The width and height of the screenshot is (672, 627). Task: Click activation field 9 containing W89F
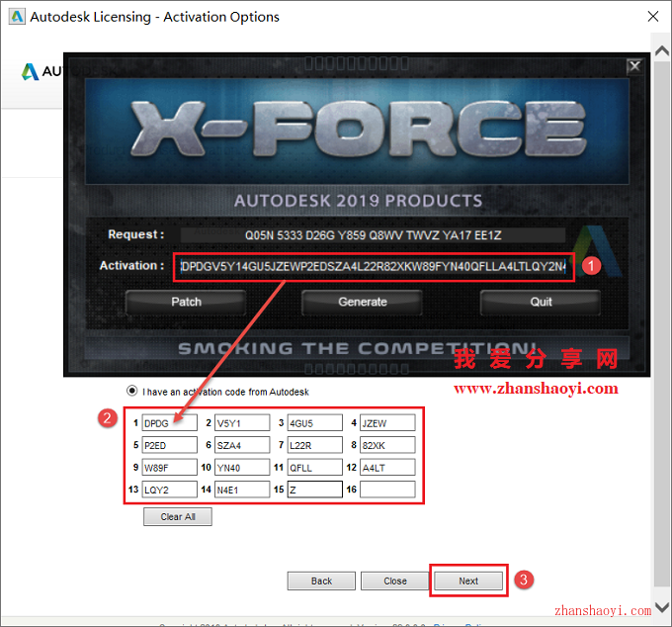[x=169, y=468]
